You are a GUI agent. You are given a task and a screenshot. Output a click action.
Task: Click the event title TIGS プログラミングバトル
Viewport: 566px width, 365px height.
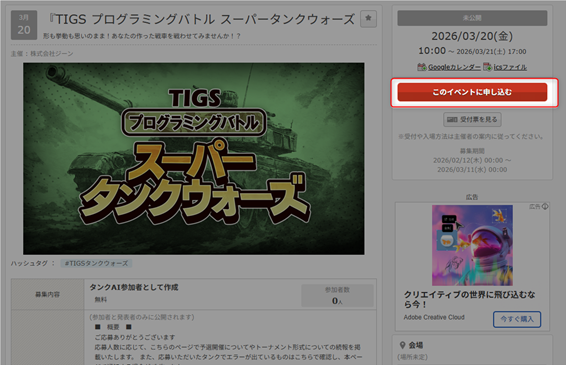[201, 19]
